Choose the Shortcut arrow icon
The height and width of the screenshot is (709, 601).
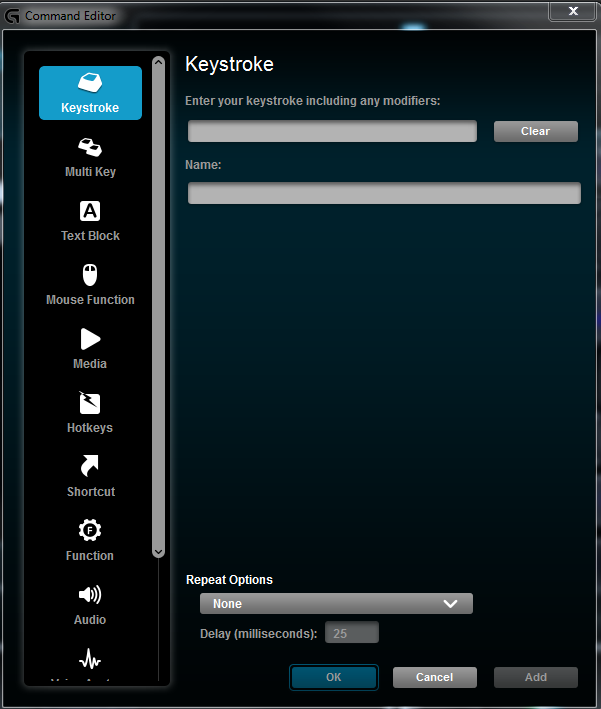(90, 466)
